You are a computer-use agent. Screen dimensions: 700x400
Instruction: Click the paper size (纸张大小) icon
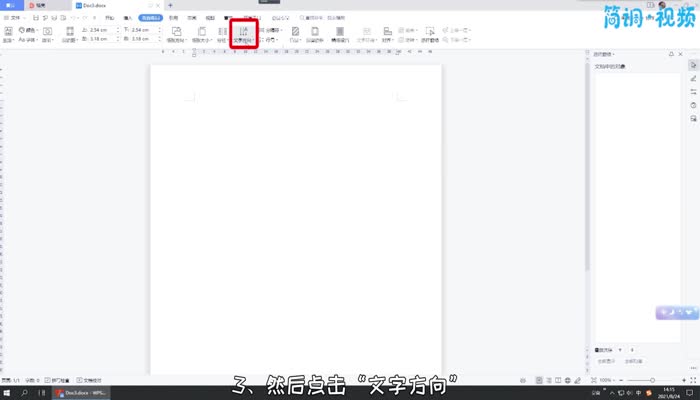[202, 34]
